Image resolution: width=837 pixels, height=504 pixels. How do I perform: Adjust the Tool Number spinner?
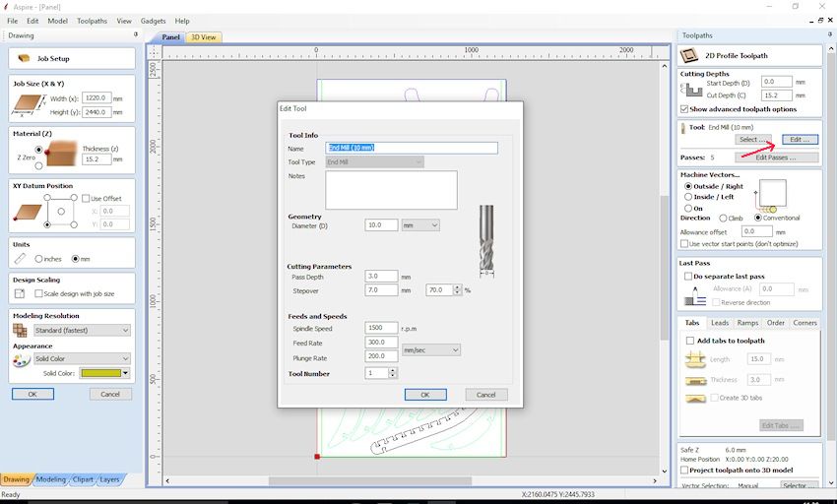(x=393, y=373)
